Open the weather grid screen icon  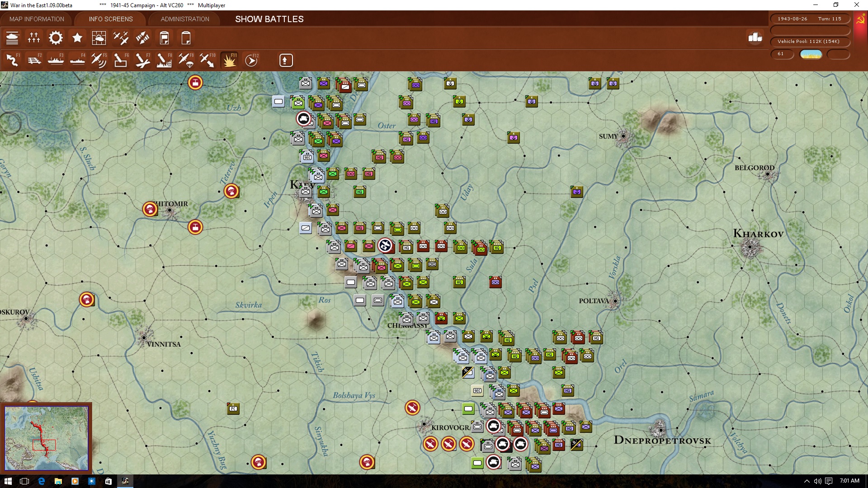[x=99, y=38]
